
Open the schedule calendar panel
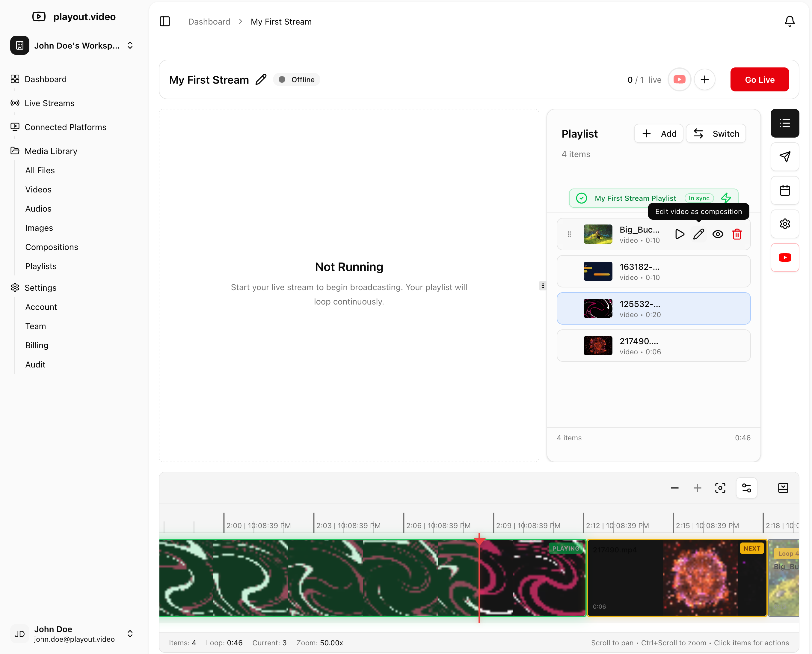(784, 190)
